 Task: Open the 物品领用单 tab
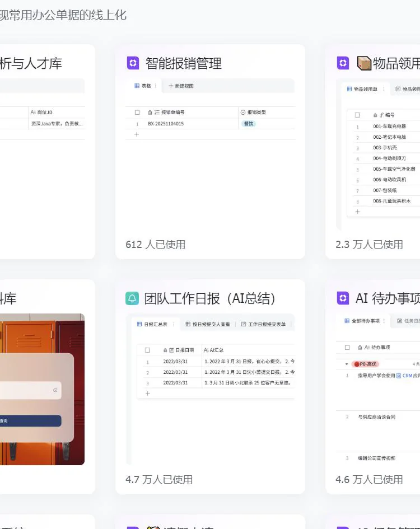tap(362, 89)
